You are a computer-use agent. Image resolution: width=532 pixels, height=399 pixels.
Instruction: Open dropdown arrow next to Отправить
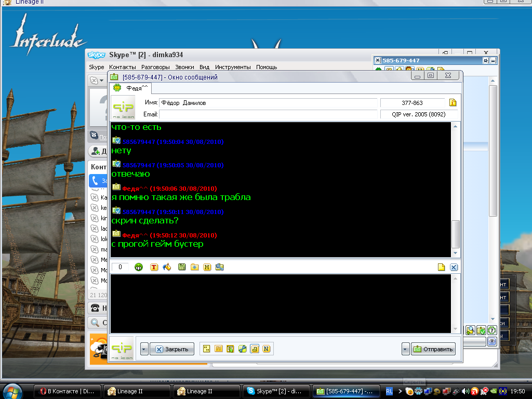click(x=405, y=349)
